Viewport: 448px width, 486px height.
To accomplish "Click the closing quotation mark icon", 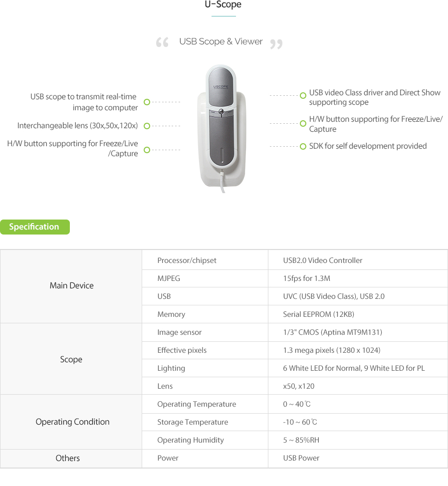I will (x=276, y=44).
